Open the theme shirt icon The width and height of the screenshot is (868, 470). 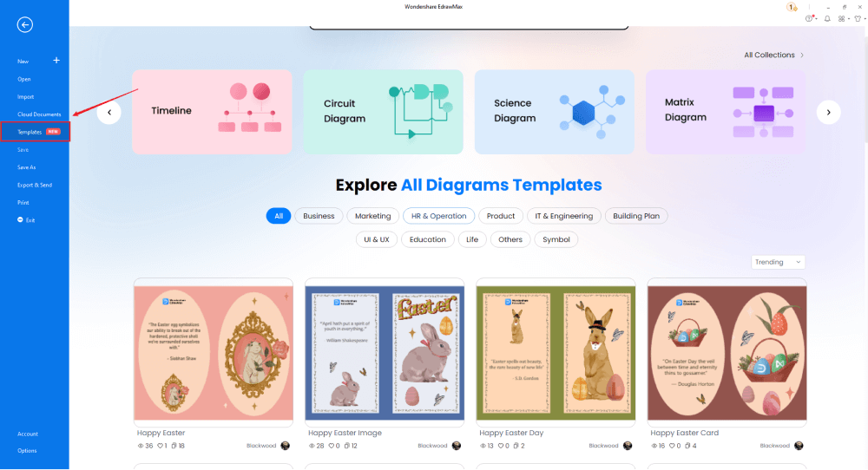click(x=857, y=18)
